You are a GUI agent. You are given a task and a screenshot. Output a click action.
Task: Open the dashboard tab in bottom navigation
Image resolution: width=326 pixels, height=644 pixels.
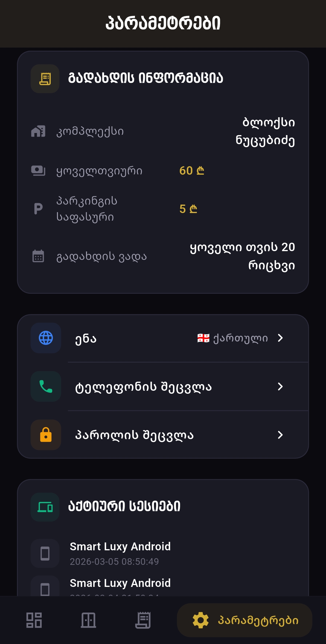click(x=34, y=620)
